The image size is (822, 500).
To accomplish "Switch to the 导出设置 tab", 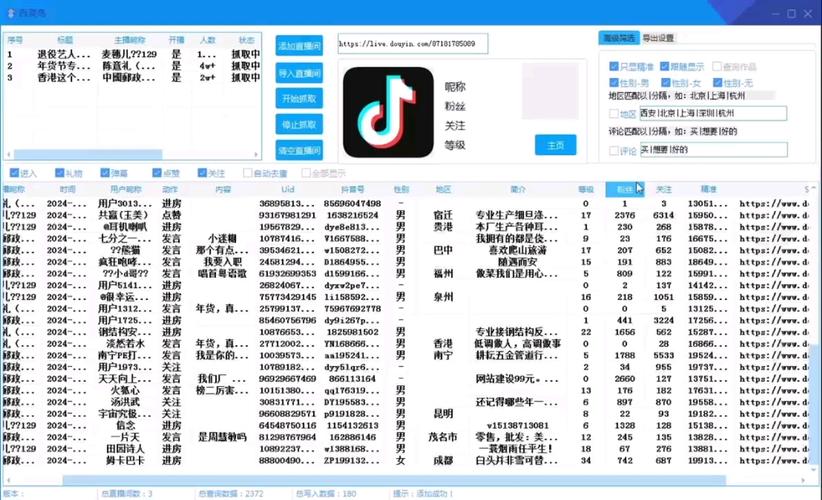I will 658,38.
